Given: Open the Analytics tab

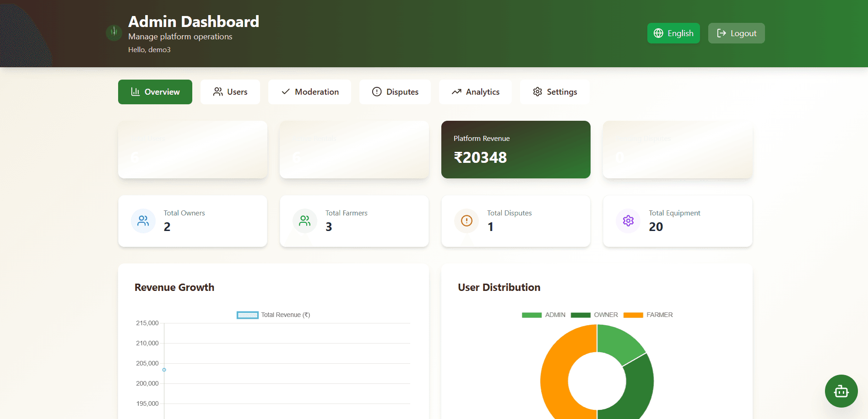Looking at the screenshot, I should click(475, 92).
